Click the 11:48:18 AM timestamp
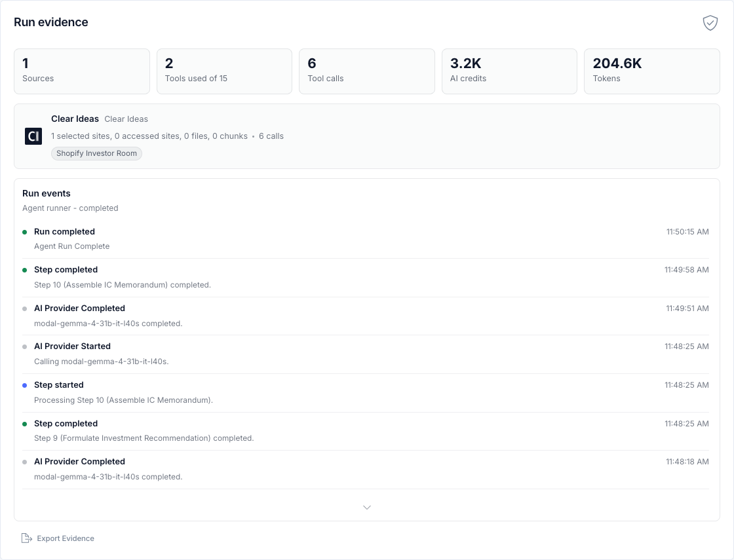 687,462
